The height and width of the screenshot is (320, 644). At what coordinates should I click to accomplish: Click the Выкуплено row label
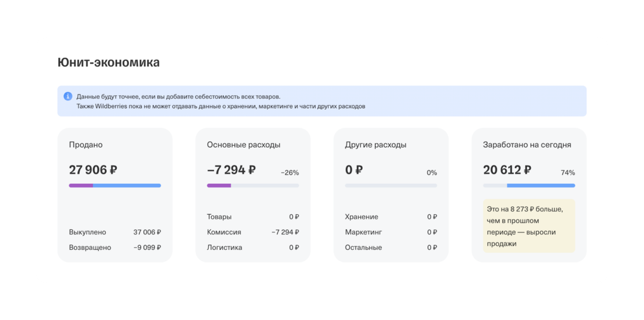pyautogui.click(x=87, y=232)
